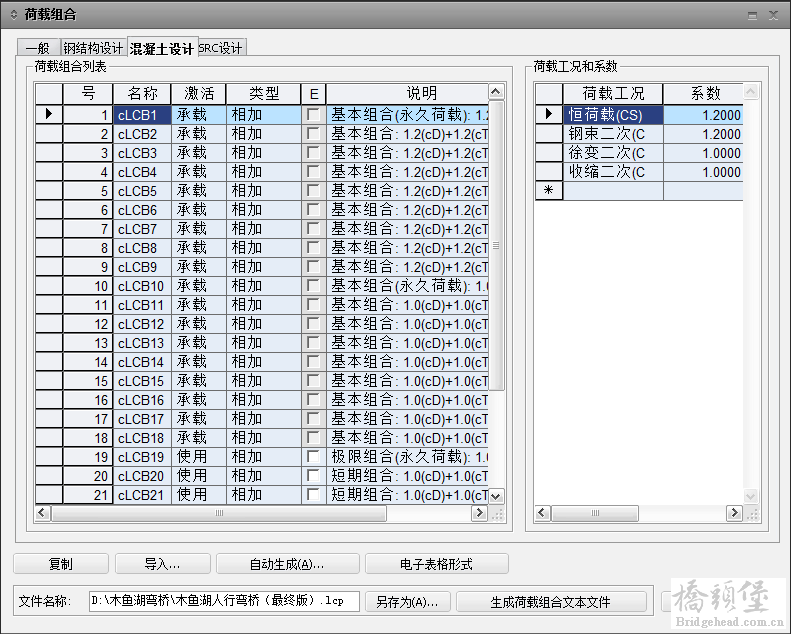The height and width of the screenshot is (634, 791).
Task: Enable the E checkbox in row cLCB5
Action: [x=313, y=191]
